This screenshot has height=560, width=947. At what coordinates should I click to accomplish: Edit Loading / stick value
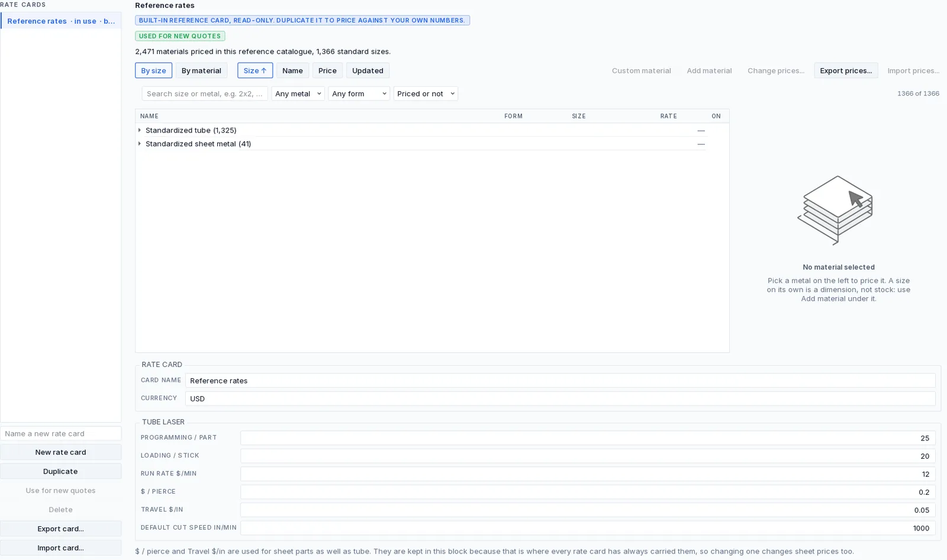click(x=588, y=456)
